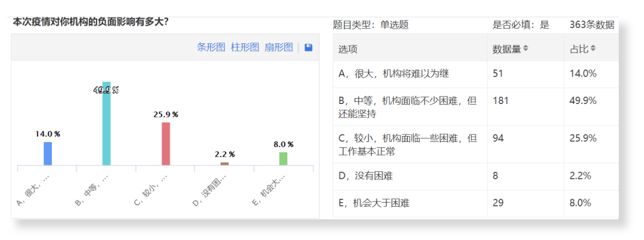This screenshot has height=240, width=644.
Task: Click the 25.9% cell in table
Action: click(x=583, y=138)
